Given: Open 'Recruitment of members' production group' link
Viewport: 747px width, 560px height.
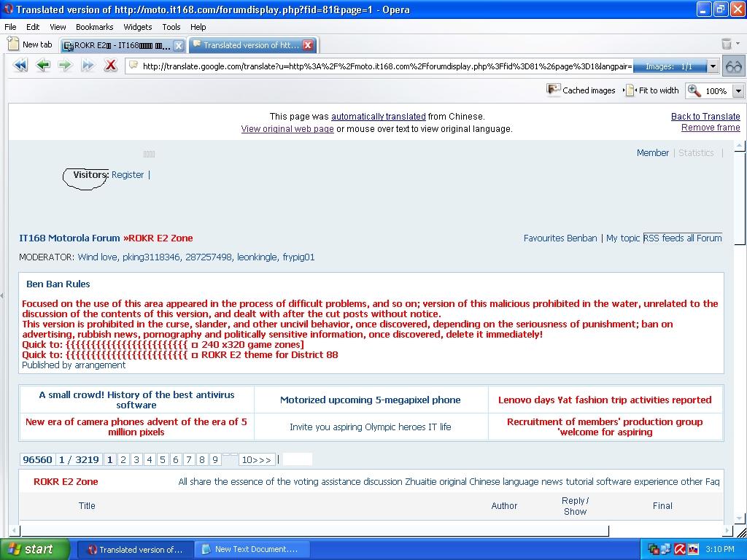Looking at the screenshot, I should [x=605, y=427].
